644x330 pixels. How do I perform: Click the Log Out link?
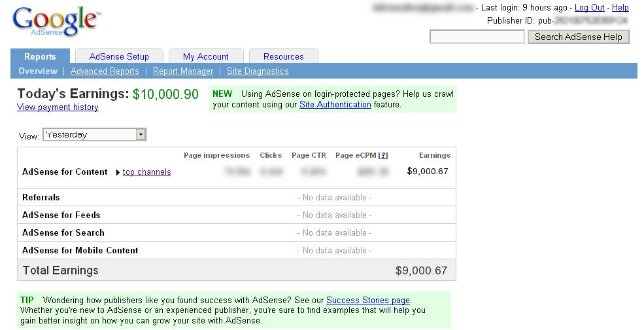[589, 8]
